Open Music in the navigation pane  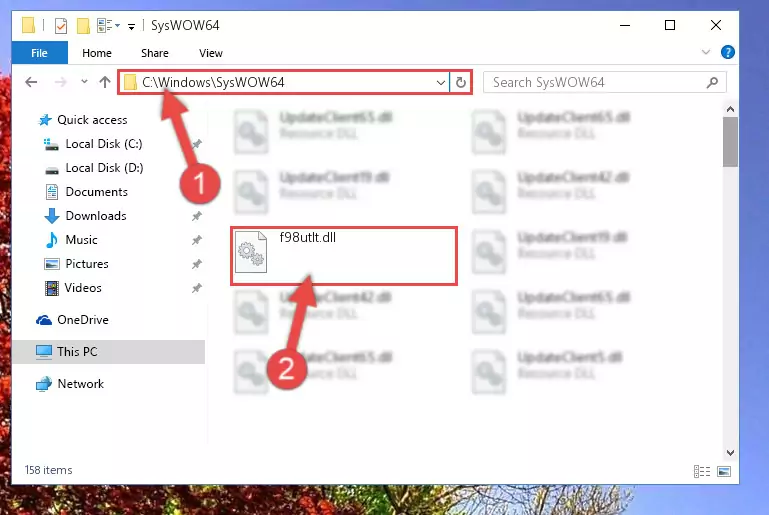point(81,240)
